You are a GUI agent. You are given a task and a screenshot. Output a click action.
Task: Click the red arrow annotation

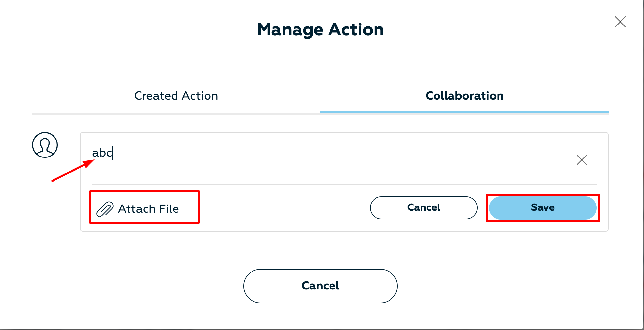pos(73,170)
